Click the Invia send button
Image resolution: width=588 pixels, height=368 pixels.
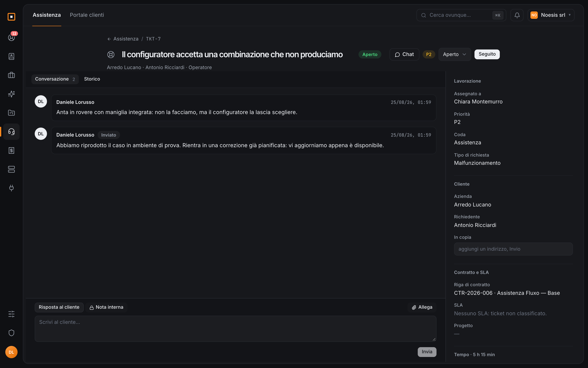(x=427, y=352)
